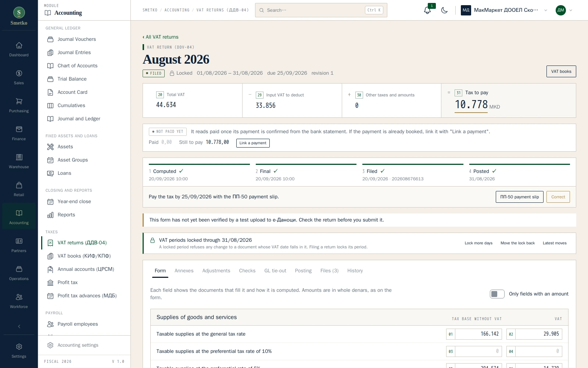Open the Checks tab

[x=247, y=271]
